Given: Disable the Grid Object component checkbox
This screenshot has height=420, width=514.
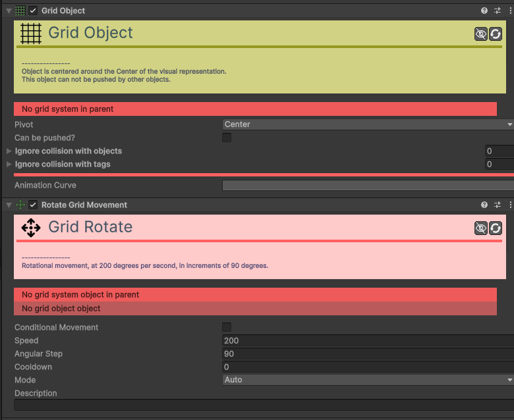Looking at the screenshot, I should [33, 11].
